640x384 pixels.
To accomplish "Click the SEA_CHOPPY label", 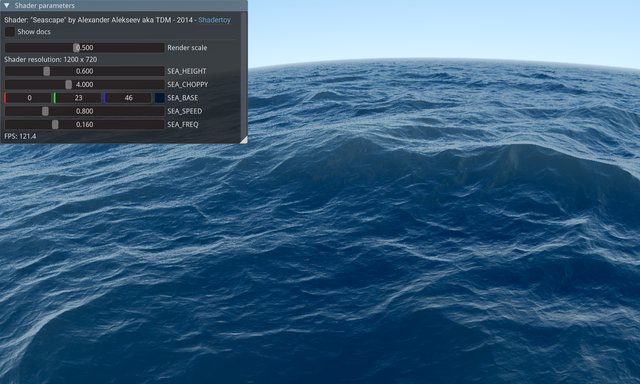I will pos(188,84).
